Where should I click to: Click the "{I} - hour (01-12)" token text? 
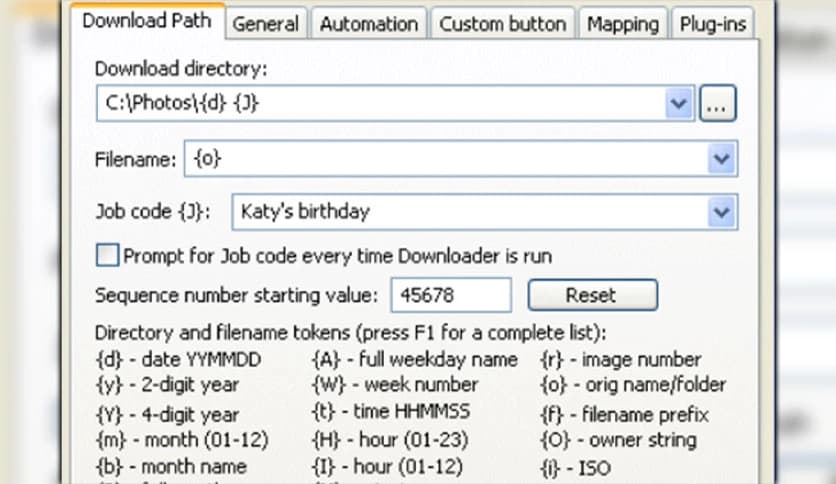387,467
